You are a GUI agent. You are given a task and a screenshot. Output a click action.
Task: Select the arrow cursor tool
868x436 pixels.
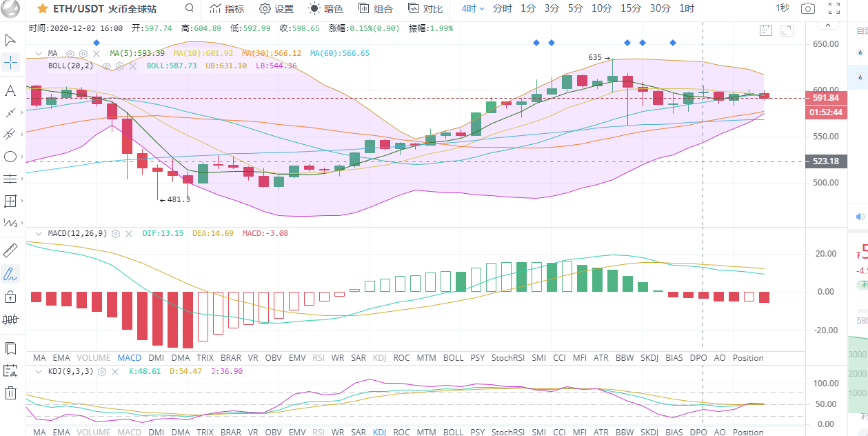(x=10, y=40)
